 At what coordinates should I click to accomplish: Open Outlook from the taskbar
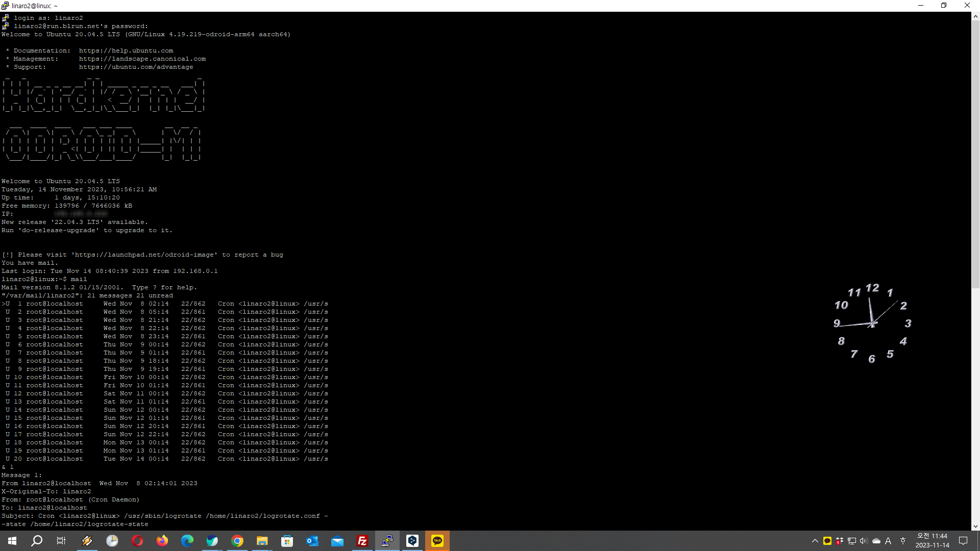coord(312,541)
